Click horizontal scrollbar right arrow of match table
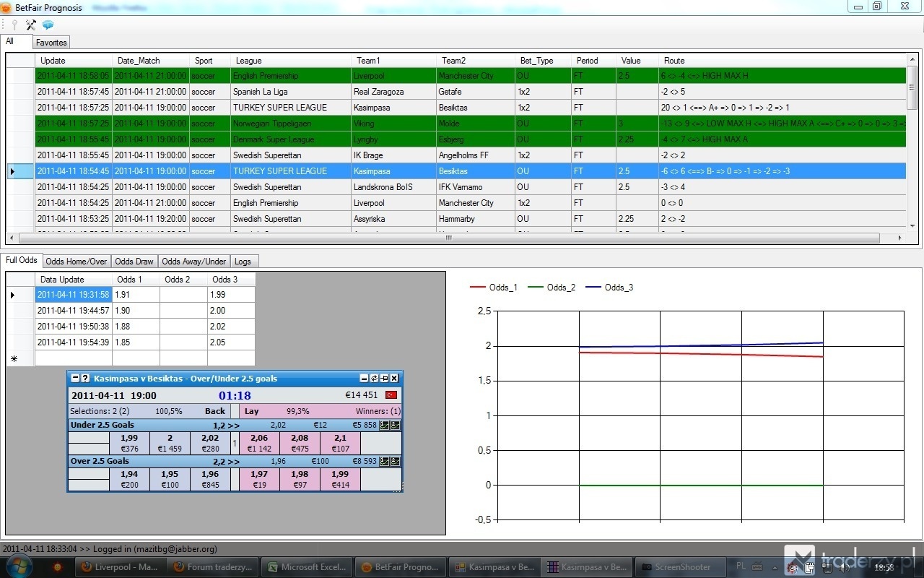This screenshot has height=578, width=924. coord(899,238)
